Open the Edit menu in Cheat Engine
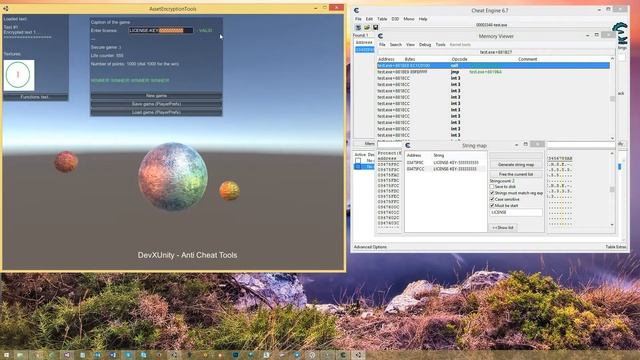 (x=369, y=19)
